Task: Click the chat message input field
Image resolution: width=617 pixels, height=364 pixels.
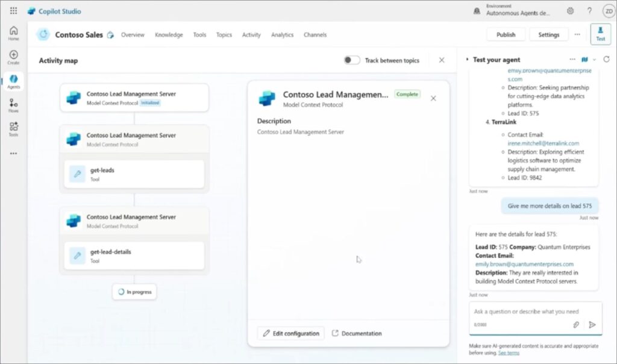Action: [536, 312]
